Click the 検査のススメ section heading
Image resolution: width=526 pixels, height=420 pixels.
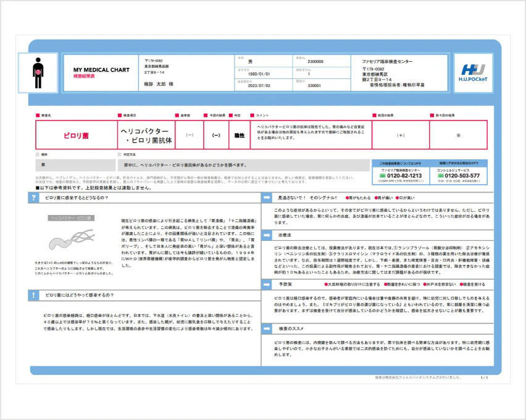tap(291, 329)
